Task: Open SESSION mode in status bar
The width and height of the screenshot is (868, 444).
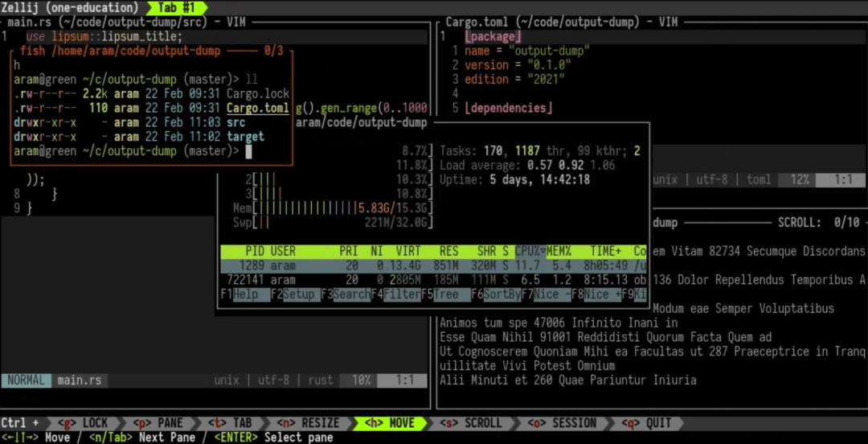Action: click(562, 424)
